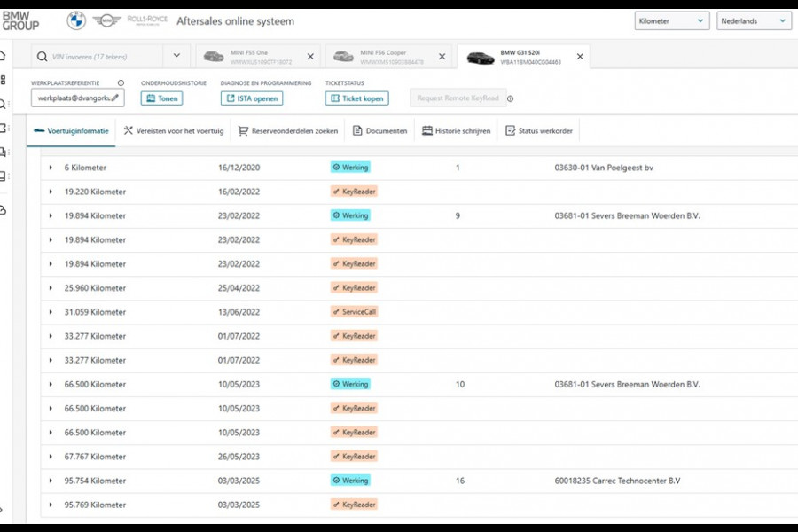Image resolution: width=798 pixels, height=532 pixels.
Task: Click the Request Remote KeyRead button
Action: point(458,98)
